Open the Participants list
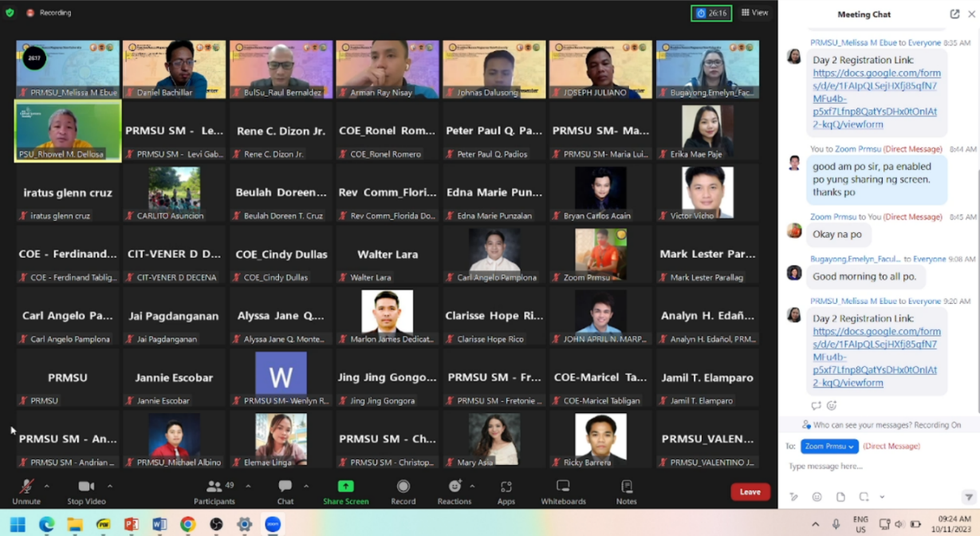 (x=214, y=491)
